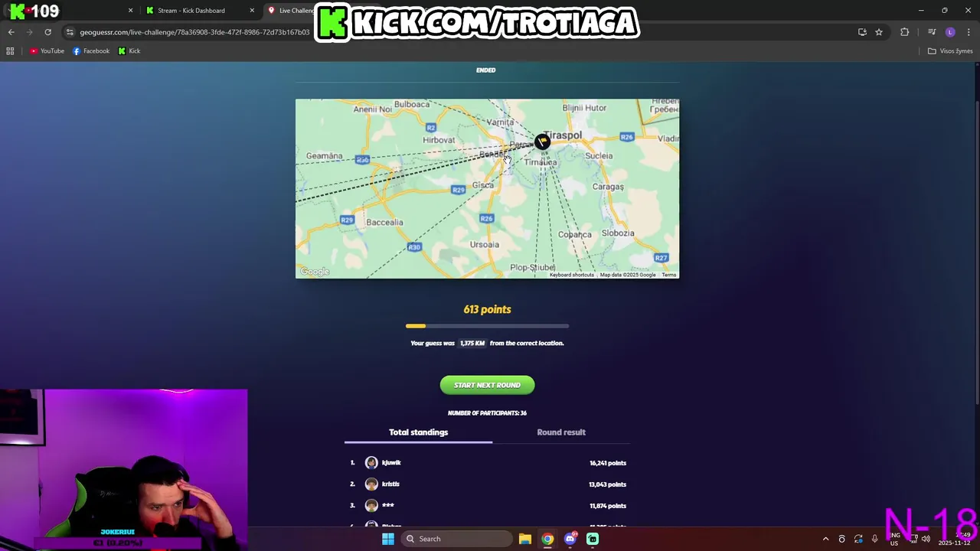Viewport: 980px width, 551px height.
Task: Click the sync update tray icon
Action: click(858, 539)
